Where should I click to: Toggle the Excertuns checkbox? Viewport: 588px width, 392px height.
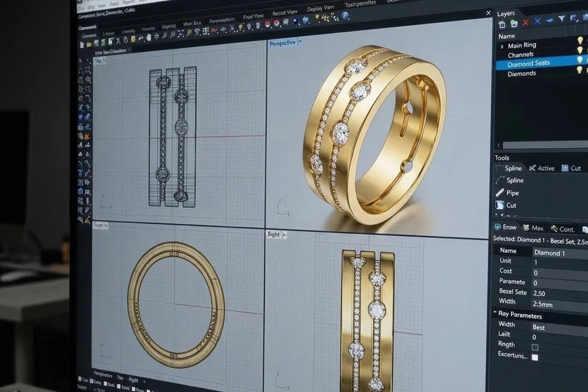pos(535,357)
